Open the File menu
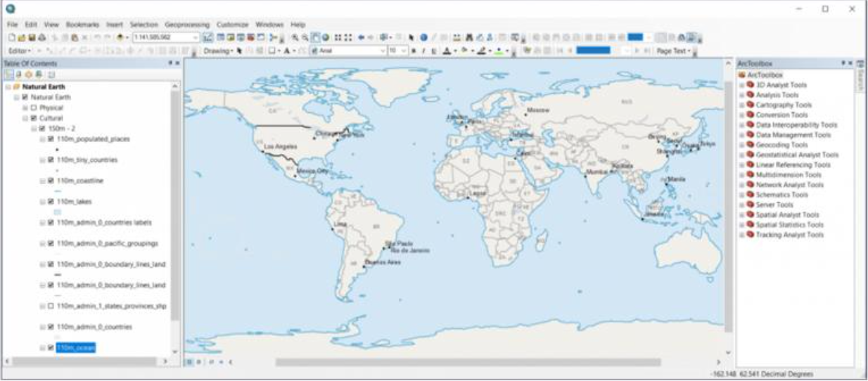868x381 pixels. [12, 24]
